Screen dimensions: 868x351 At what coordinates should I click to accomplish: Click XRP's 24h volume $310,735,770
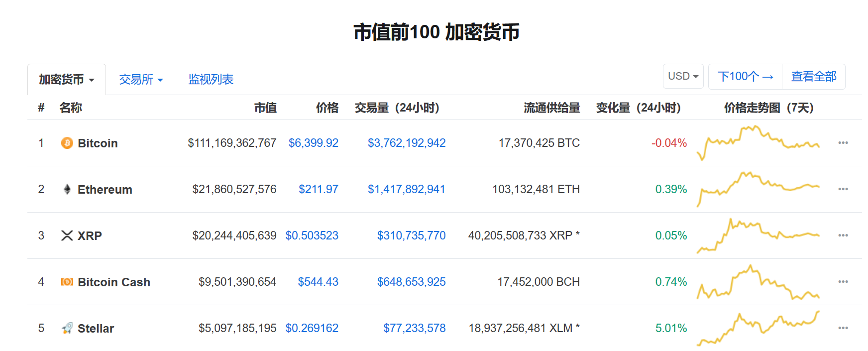point(412,235)
